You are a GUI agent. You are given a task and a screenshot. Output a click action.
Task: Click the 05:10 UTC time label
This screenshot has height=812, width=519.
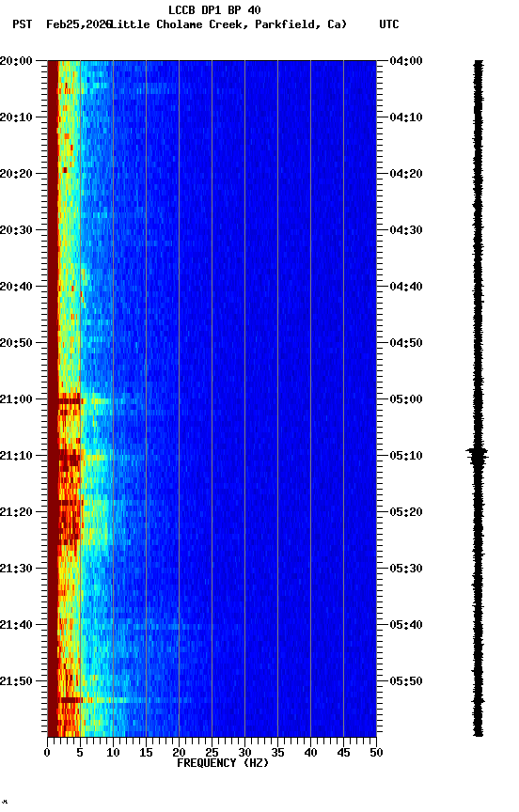pyautogui.click(x=406, y=456)
